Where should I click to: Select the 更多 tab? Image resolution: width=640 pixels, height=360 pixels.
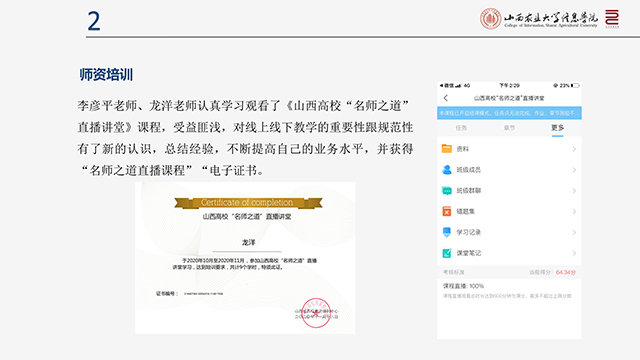(x=557, y=128)
